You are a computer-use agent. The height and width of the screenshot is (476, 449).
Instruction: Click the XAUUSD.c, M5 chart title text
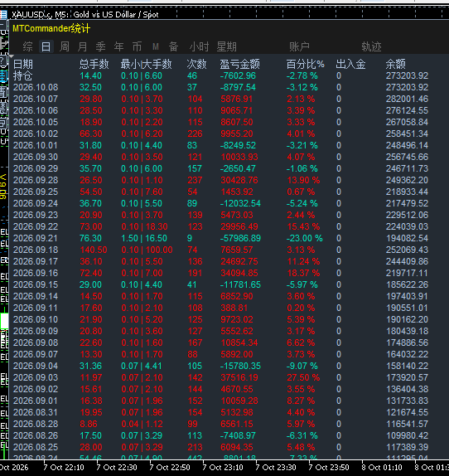[85, 14]
